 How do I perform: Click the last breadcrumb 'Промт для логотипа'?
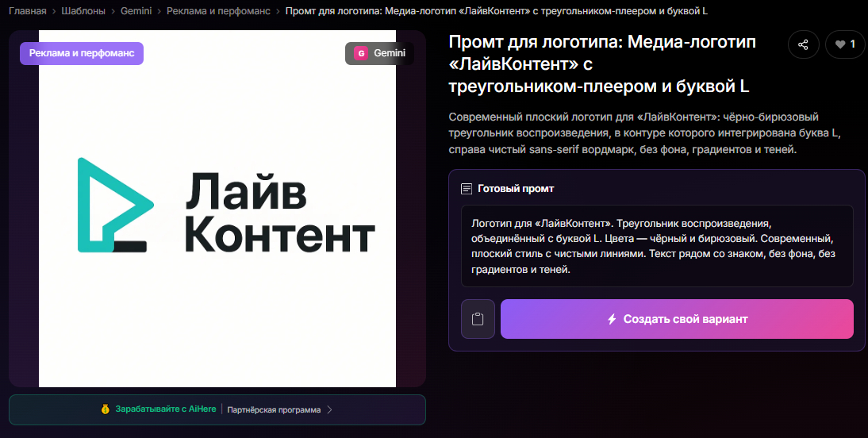click(x=497, y=11)
